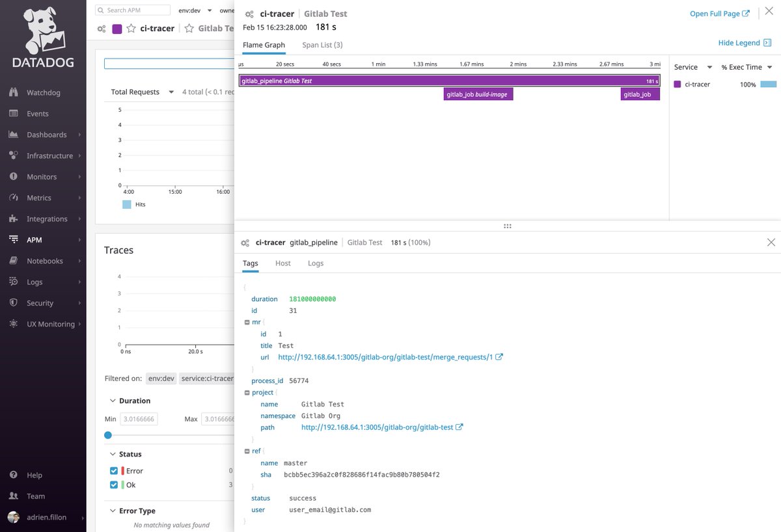
Task: Collapse the mr tag group
Action: [x=247, y=322]
